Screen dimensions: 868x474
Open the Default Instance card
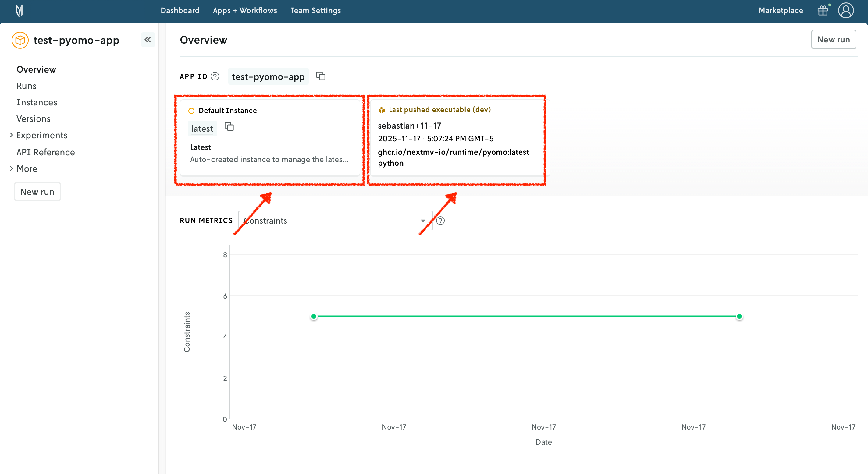[269, 138]
